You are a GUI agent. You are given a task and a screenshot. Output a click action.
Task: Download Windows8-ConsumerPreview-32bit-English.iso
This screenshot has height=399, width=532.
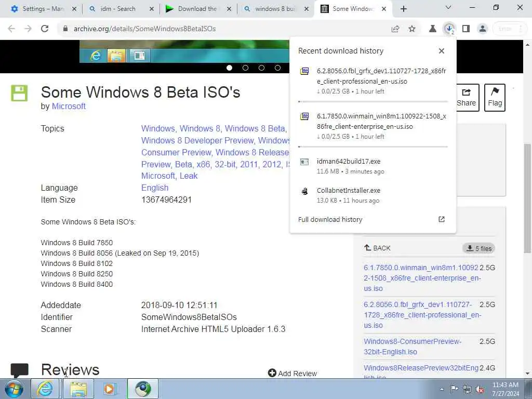pos(413,347)
